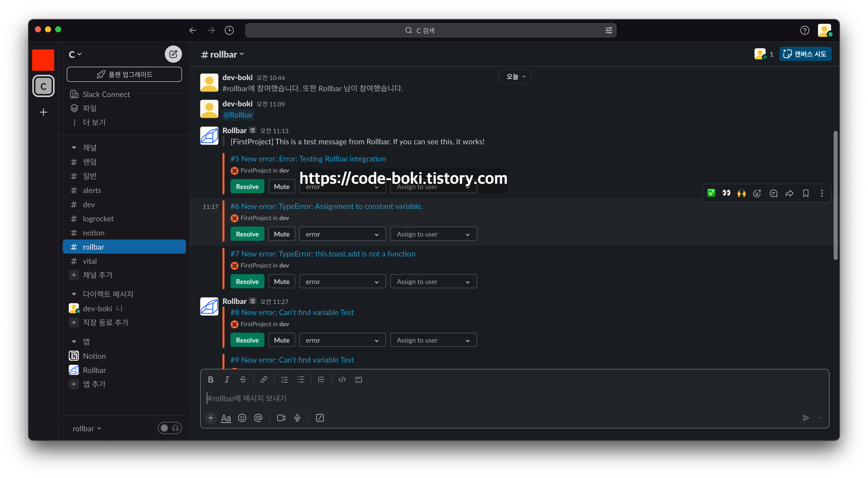
Task: Click Resolve on issue #8
Action: point(247,340)
